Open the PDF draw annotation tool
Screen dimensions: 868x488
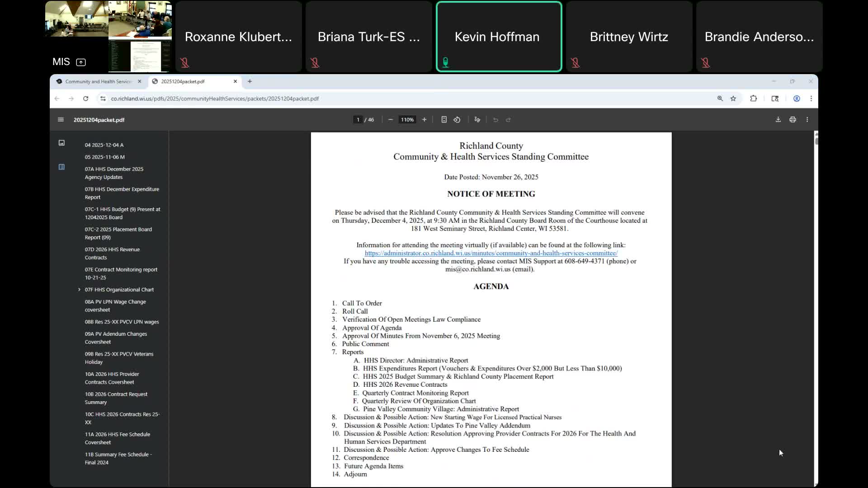click(477, 120)
